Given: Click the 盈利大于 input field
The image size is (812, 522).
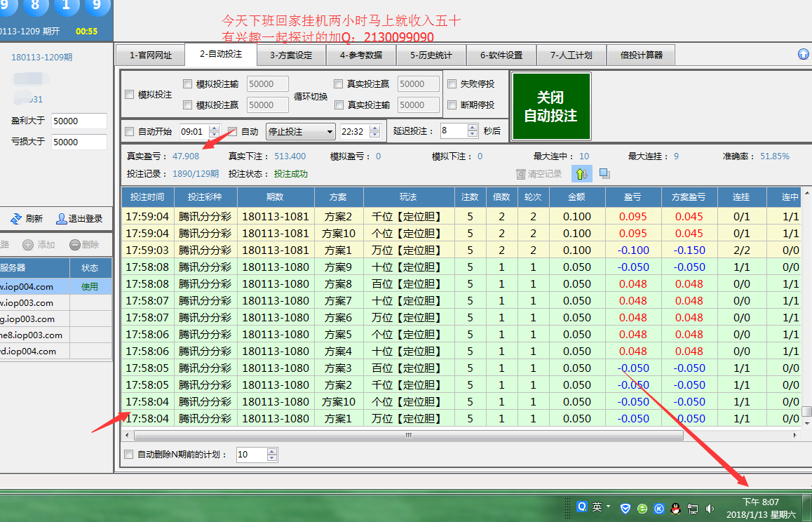Looking at the screenshot, I should pos(79,121).
